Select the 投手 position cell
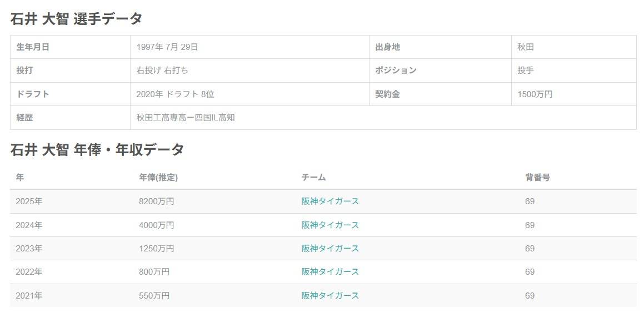The height and width of the screenshot is (323, 644). pyautogui.click(x=526, y=70)
